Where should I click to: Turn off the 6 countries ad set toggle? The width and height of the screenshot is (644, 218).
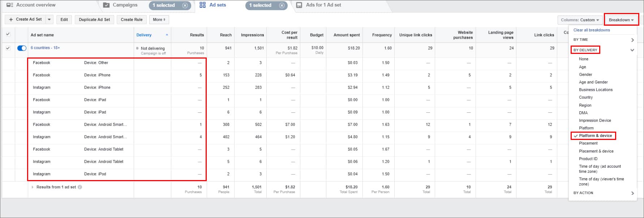[22, 48]
